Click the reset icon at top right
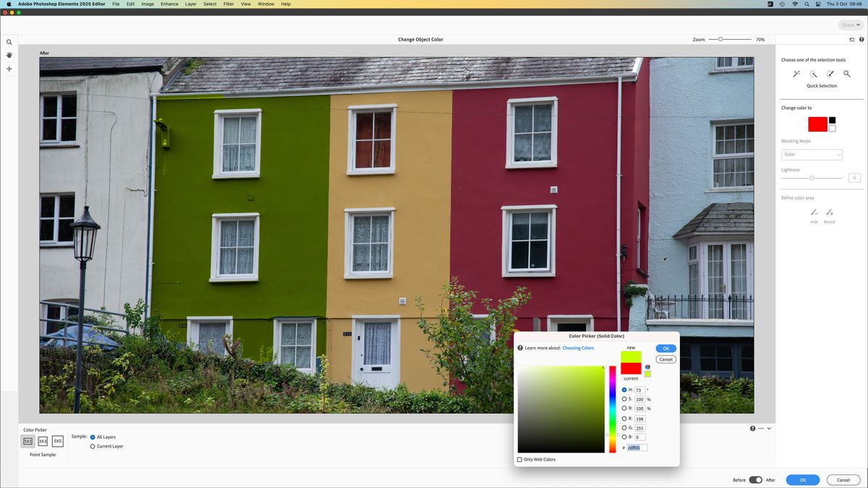This screenshot has height=488, width=868. coord(852,39)
